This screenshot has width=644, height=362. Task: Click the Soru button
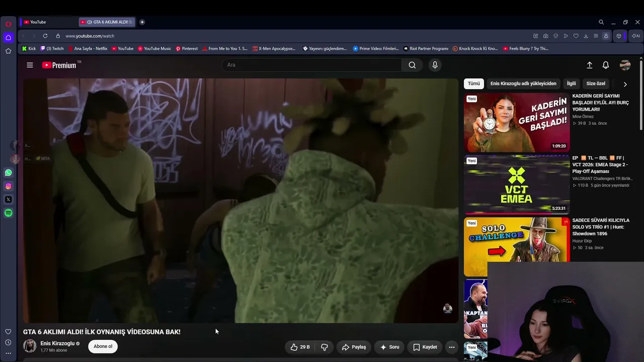pos(389,347)
